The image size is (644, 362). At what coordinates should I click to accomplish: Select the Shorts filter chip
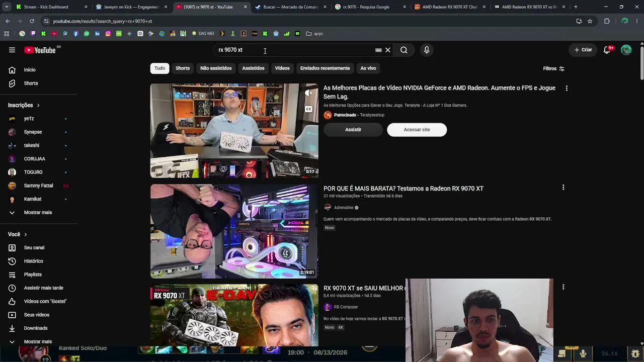(183, 68)
